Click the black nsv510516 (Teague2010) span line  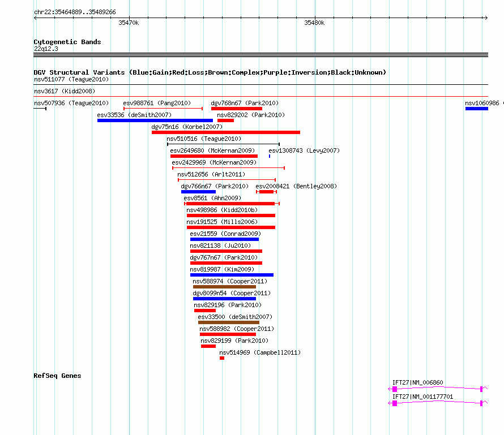click(223, 144)
